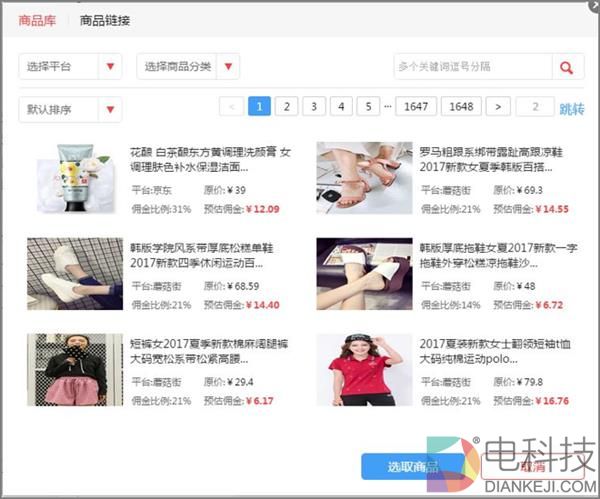Click the 取消 cancel button
Image resolution: width=600 pixels, height=499 pixels.
click(x=533, y=466)
